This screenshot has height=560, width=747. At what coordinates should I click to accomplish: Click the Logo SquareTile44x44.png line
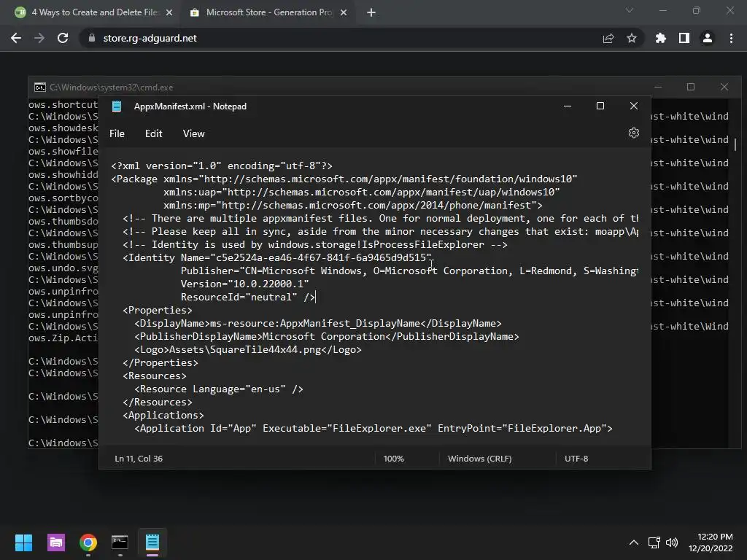pyautogui.click(x=248, y=350)
